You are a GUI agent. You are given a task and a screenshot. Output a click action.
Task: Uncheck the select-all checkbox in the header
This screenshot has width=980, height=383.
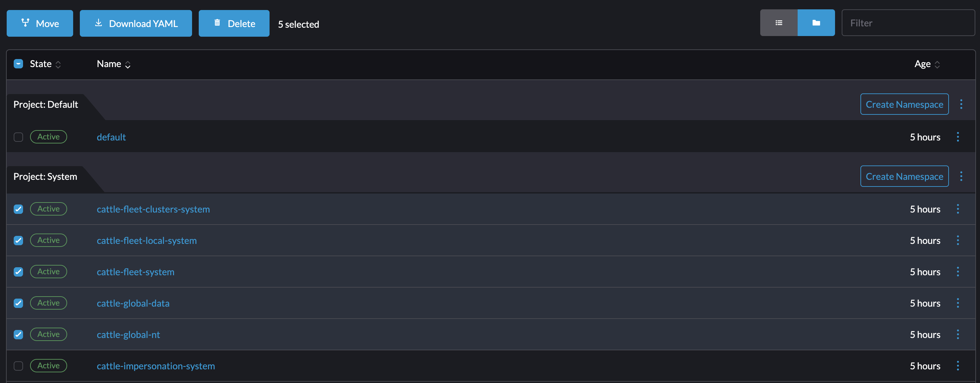click(x=18, y=63)
